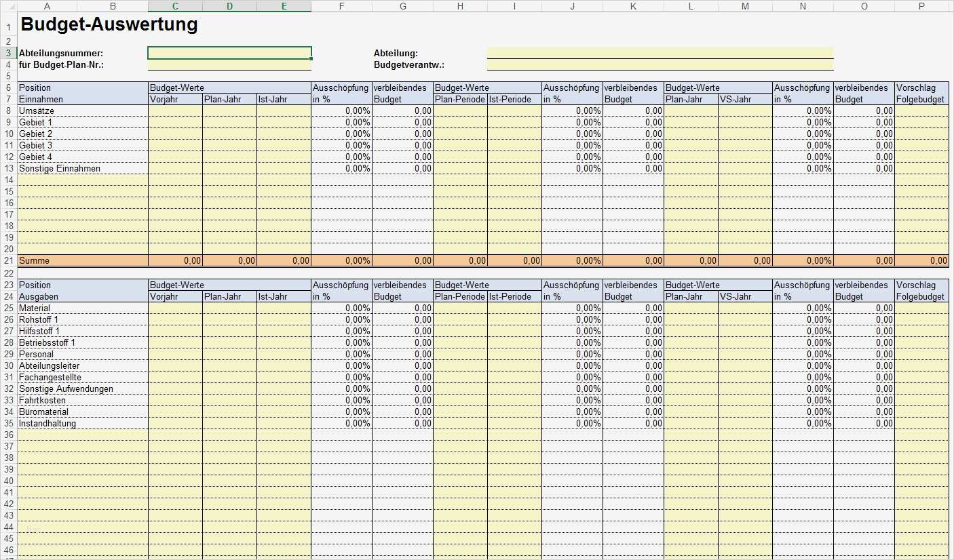
Task: Select the Umsätze row label cell
Action: pyautogui.click(x=81, y=111)
